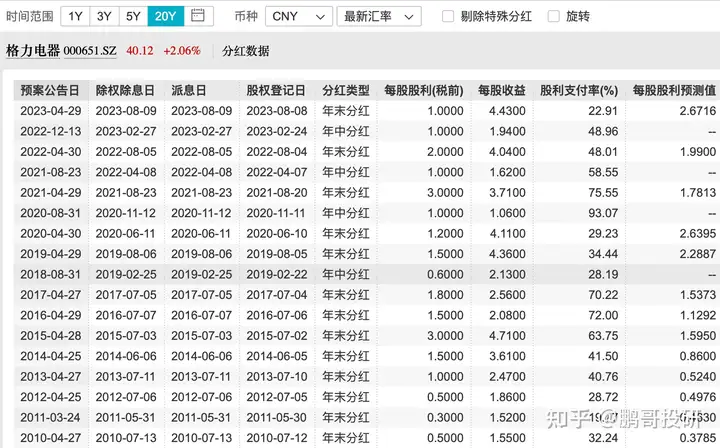Open the 000651.SZ stock code link
The height and width of the screenshot is (448, 720).
[x=90, y=50]
